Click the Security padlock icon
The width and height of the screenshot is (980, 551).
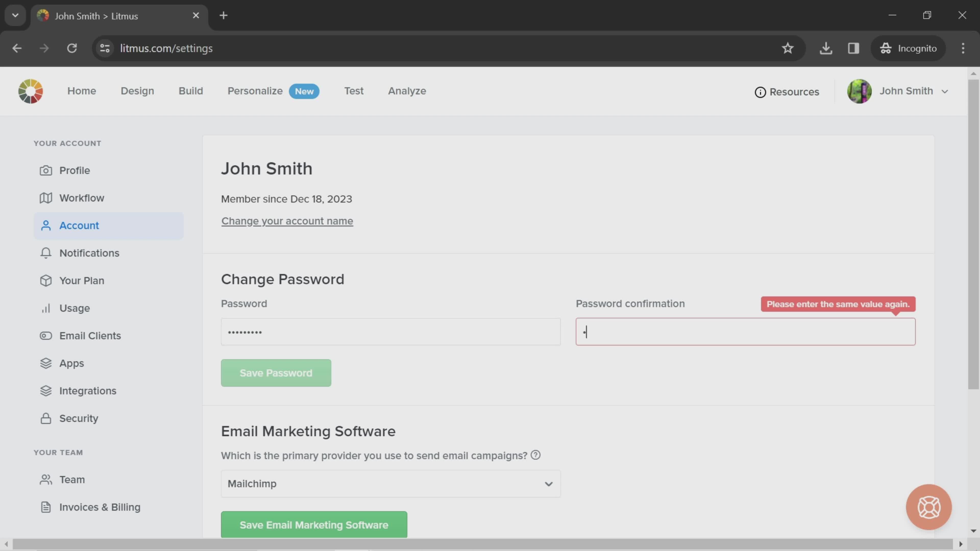click(x=46, y=418)
